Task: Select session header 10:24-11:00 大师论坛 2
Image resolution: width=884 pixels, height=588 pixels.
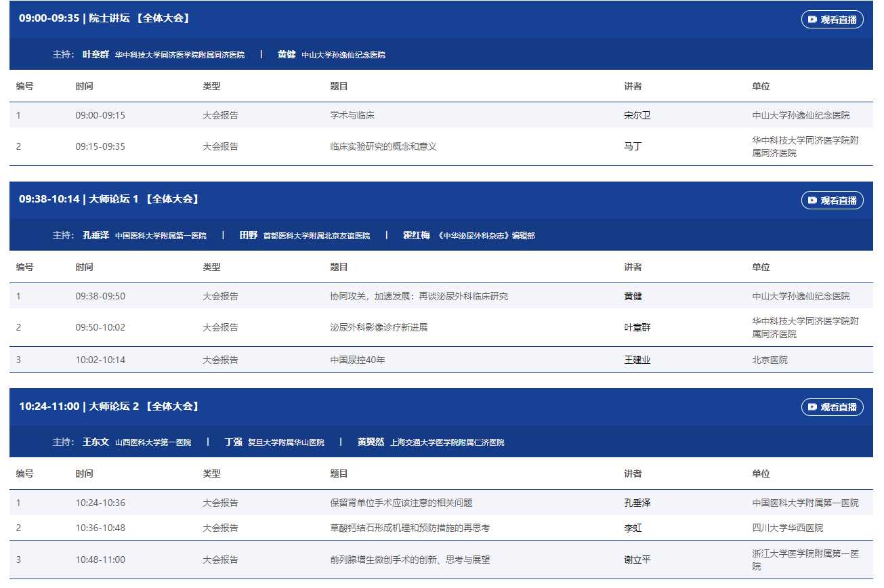Action: tap(110, 406)
